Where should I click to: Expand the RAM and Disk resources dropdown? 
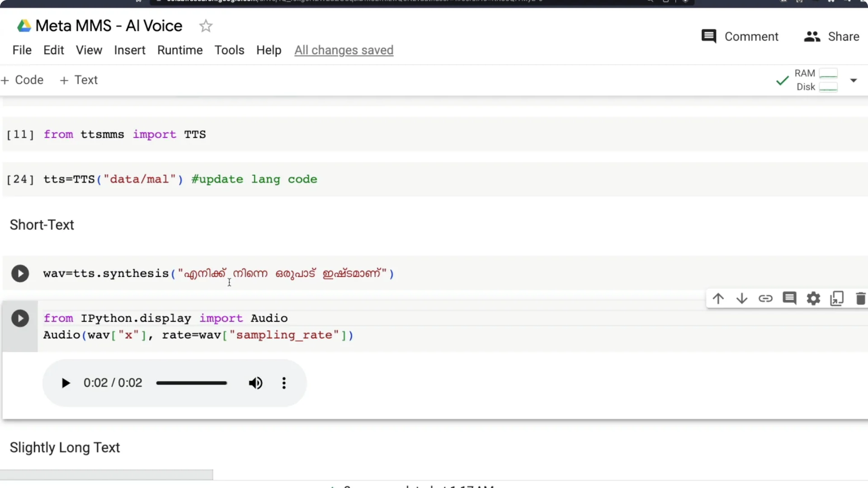point(854,80)
